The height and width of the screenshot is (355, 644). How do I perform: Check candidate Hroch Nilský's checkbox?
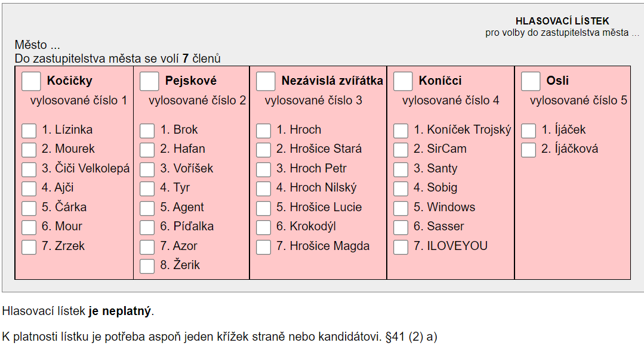click(263, 189)
